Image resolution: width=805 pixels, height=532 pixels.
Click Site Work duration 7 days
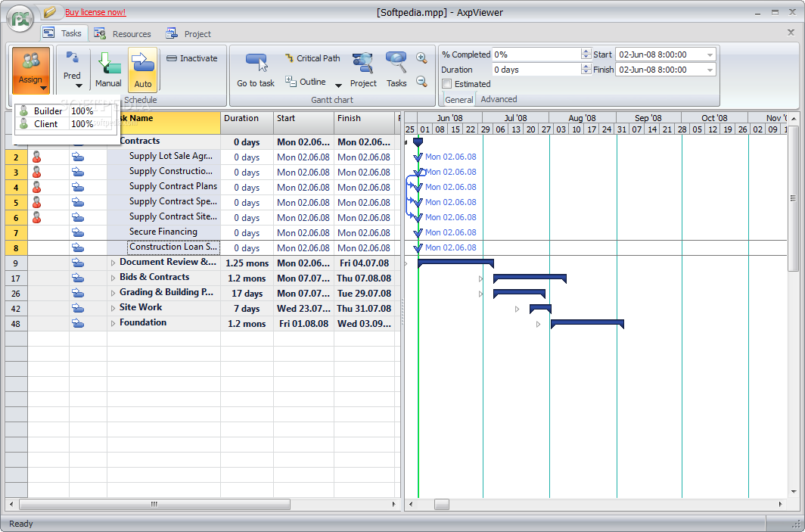coord(247,309)
